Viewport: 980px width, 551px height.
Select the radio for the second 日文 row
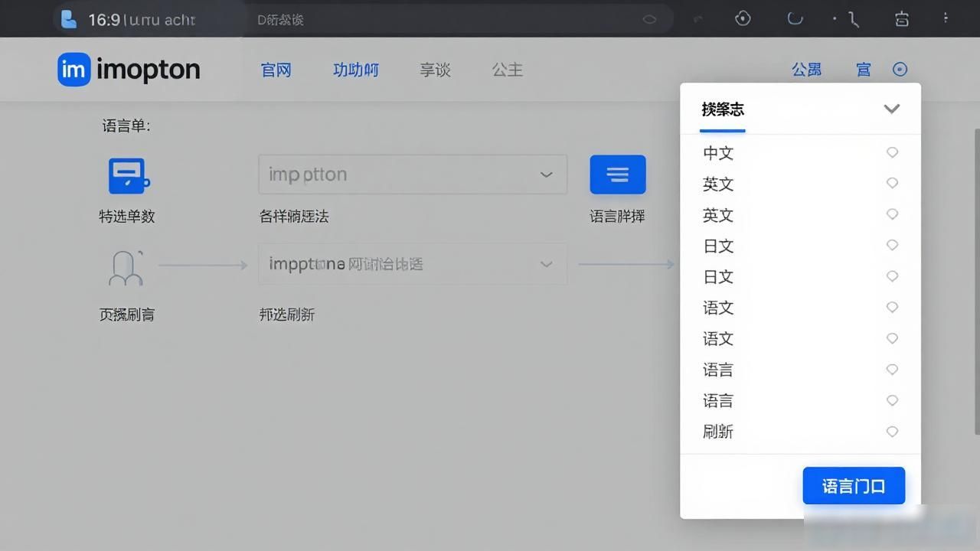tap(892, 276)
